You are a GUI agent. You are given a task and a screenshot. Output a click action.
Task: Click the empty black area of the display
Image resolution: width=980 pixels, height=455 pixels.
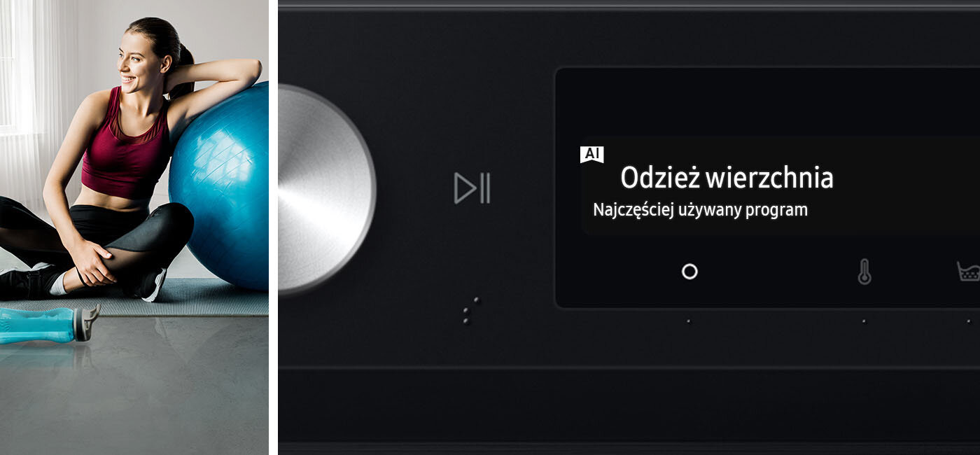(x=770, y=105)
